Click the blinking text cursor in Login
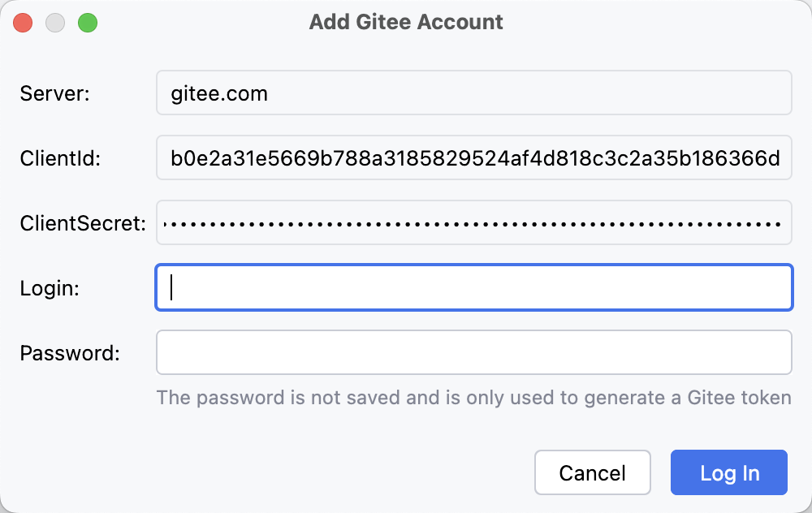Image resolution: width=812 pixels, height=513 pixels. (x=171, y=288)
